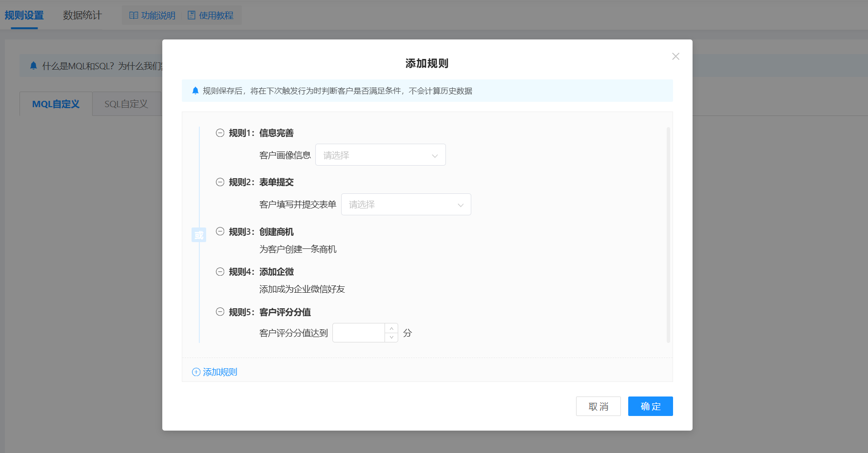Click the bell icon in the notice banner
868x453 pixels.
click(195, 91)
